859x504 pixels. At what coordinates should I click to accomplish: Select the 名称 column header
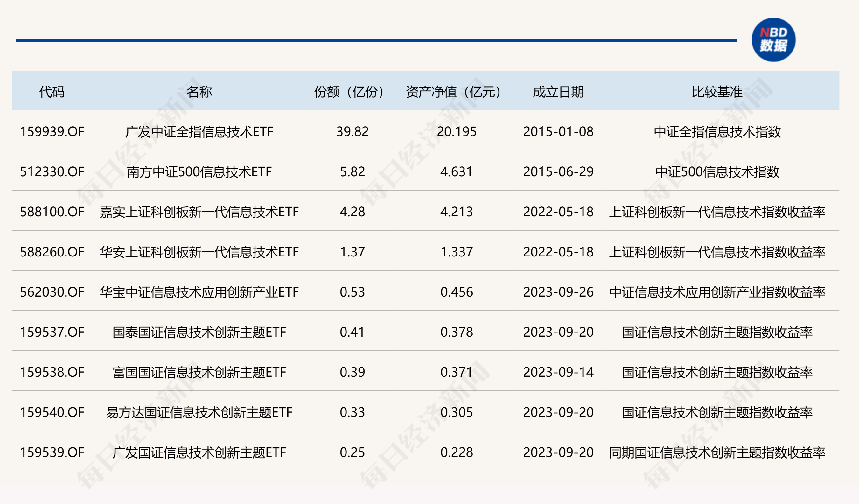pyautogui.click(x=199, y=92)
